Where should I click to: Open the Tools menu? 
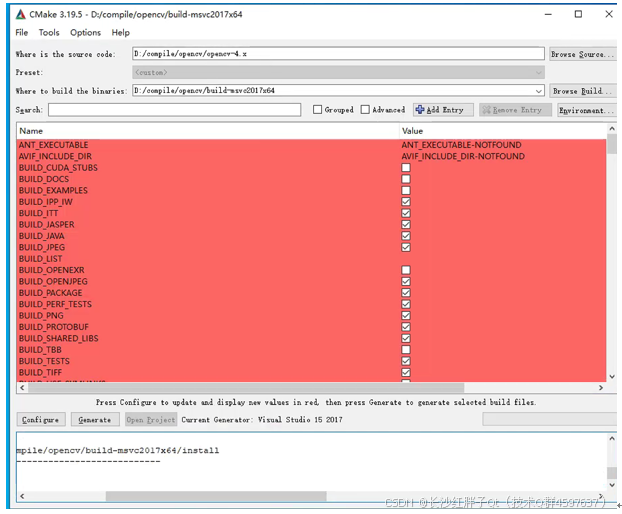click(49, 33)
